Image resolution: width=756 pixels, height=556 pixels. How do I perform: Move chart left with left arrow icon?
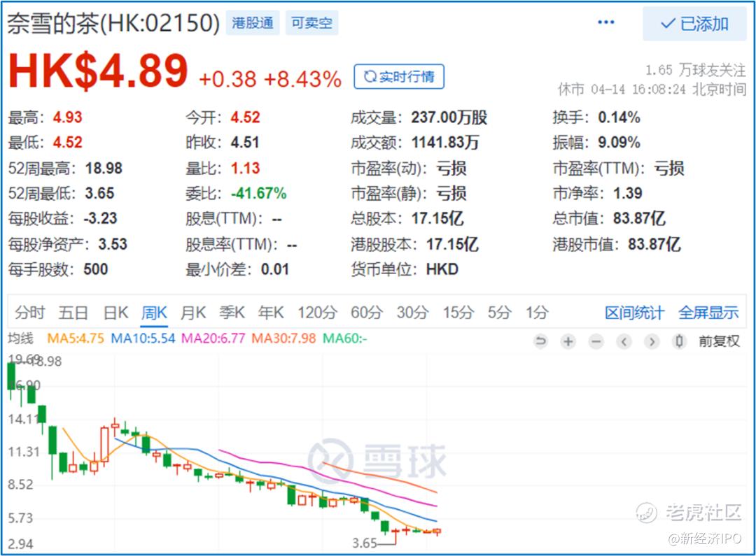coord(624,341)
